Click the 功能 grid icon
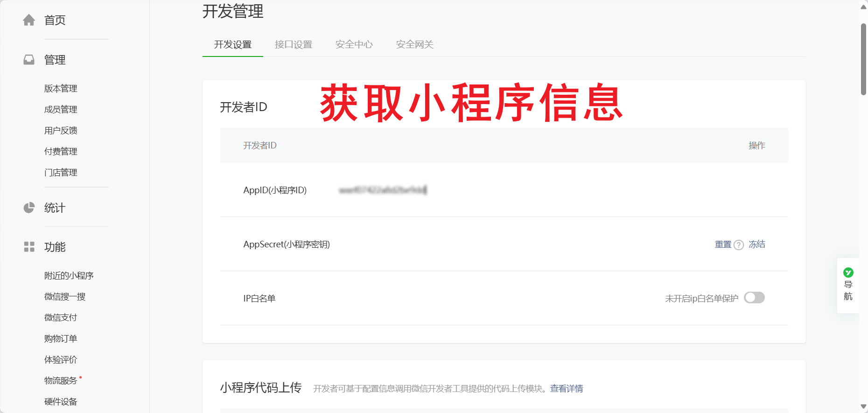868x413 pixels. click(29, 247)
